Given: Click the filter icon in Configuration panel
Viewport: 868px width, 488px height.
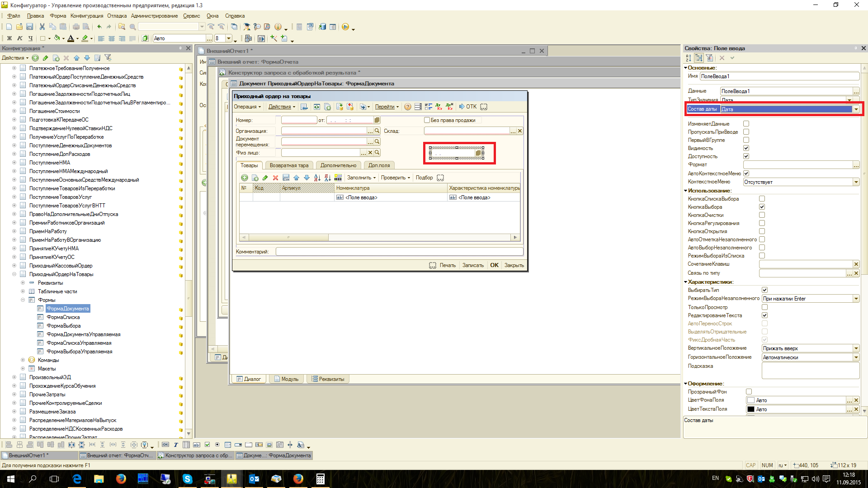Looking at the screenshot, I should 108,58.
